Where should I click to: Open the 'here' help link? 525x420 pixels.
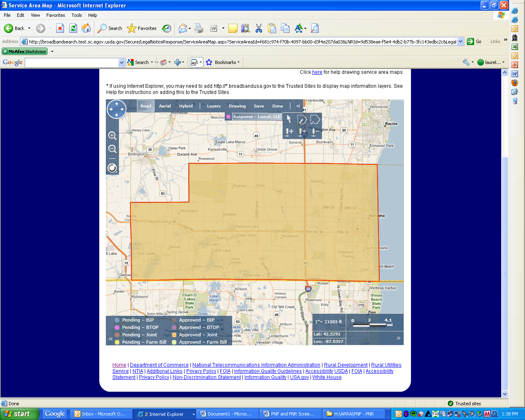[x=317, y=72]
